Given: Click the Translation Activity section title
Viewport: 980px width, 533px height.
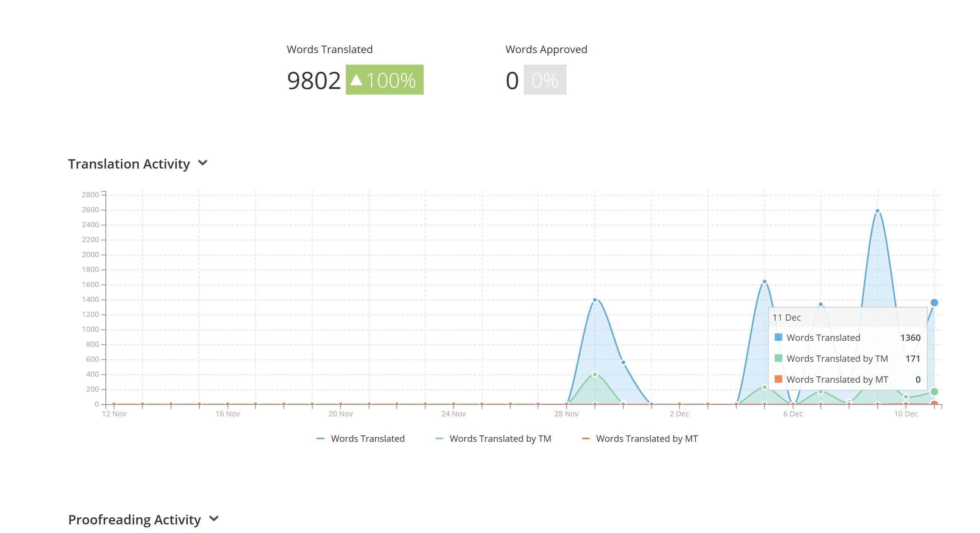Looking at the screenshot, I should pos(129,164).
